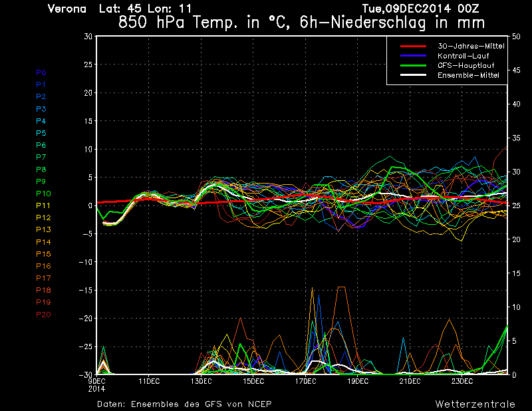Click the white Ensemble-Mittel legend line

[413, 75]
